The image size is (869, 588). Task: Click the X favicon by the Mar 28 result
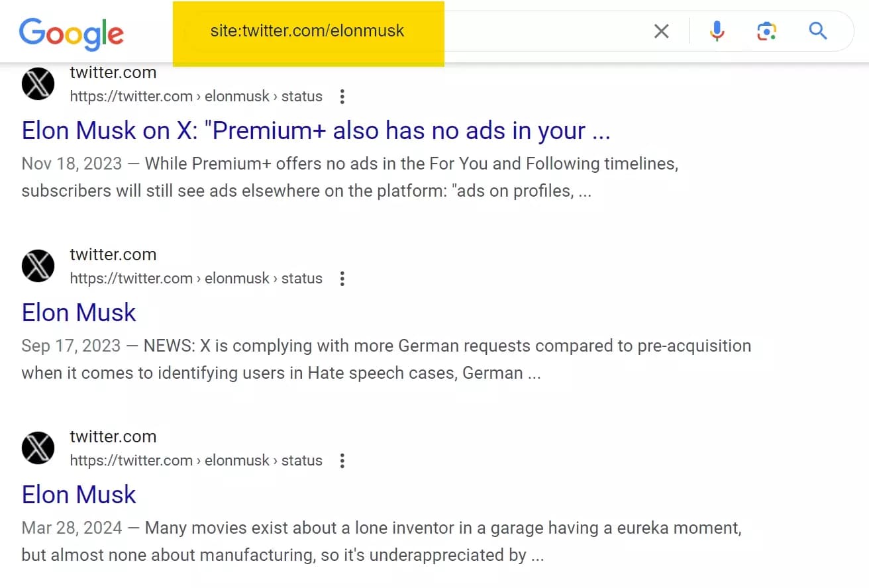coord(38,448)
